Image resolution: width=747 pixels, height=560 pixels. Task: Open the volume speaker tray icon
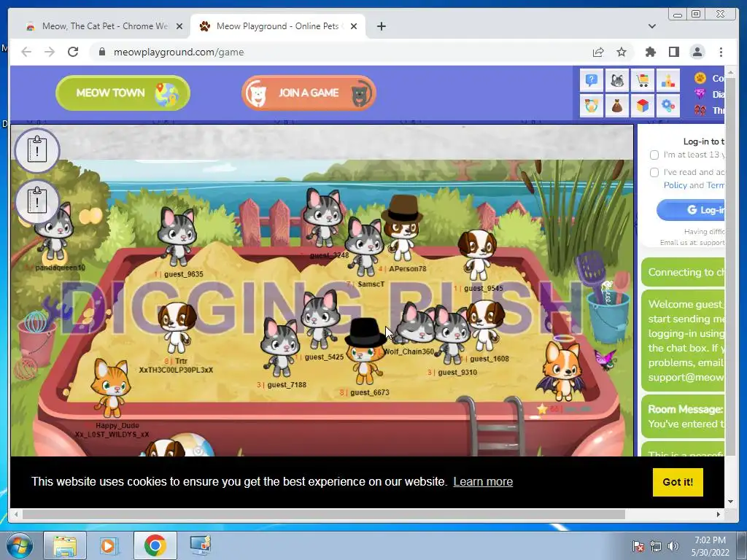[673, 547]
